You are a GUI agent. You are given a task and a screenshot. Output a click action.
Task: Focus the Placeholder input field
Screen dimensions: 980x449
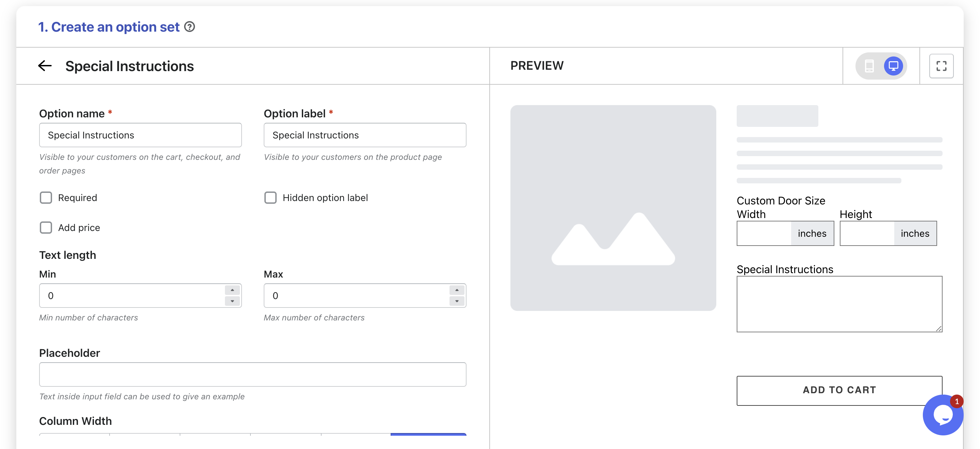click(252, 374)
